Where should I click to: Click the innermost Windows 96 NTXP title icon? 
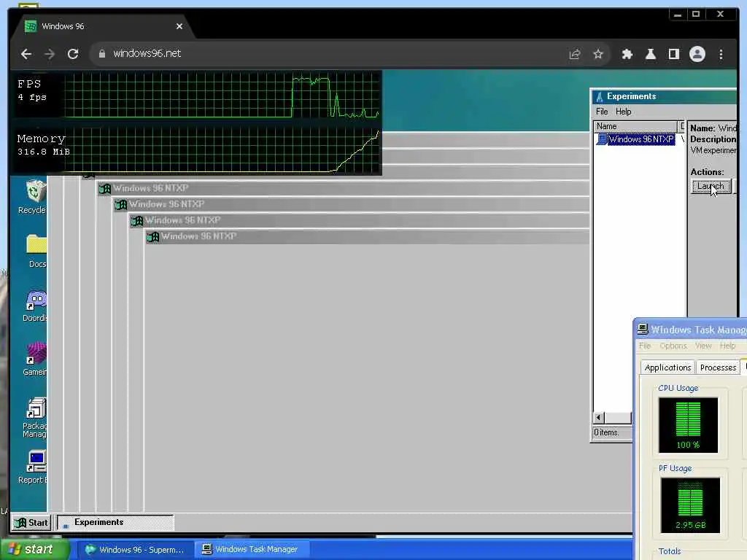(x=152, y=237)
